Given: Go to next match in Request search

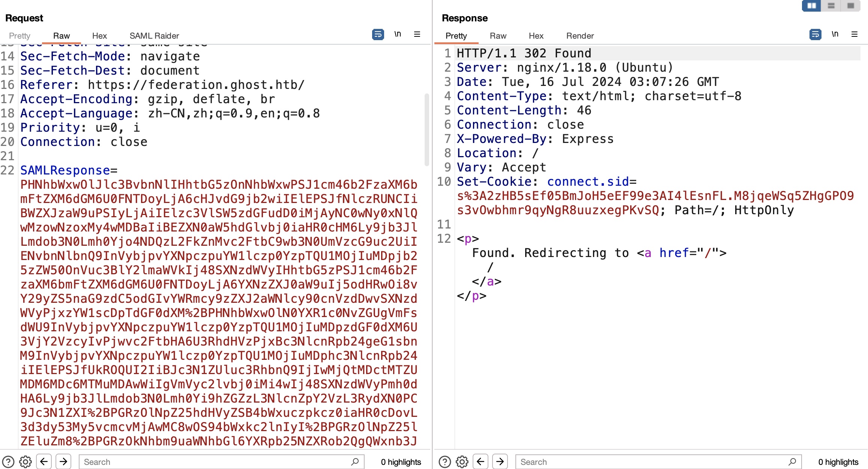Looking at the screenshot, I should pos(63,461).
